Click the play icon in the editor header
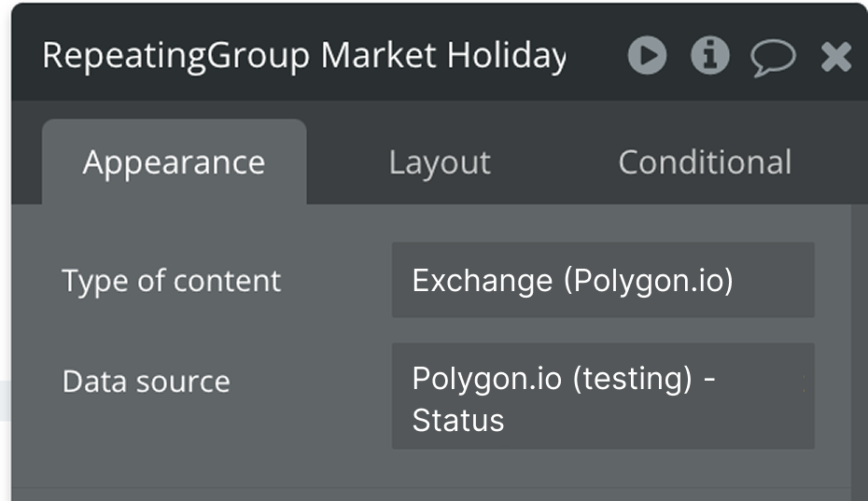This screenshot has width=868, height=501. 647,56
